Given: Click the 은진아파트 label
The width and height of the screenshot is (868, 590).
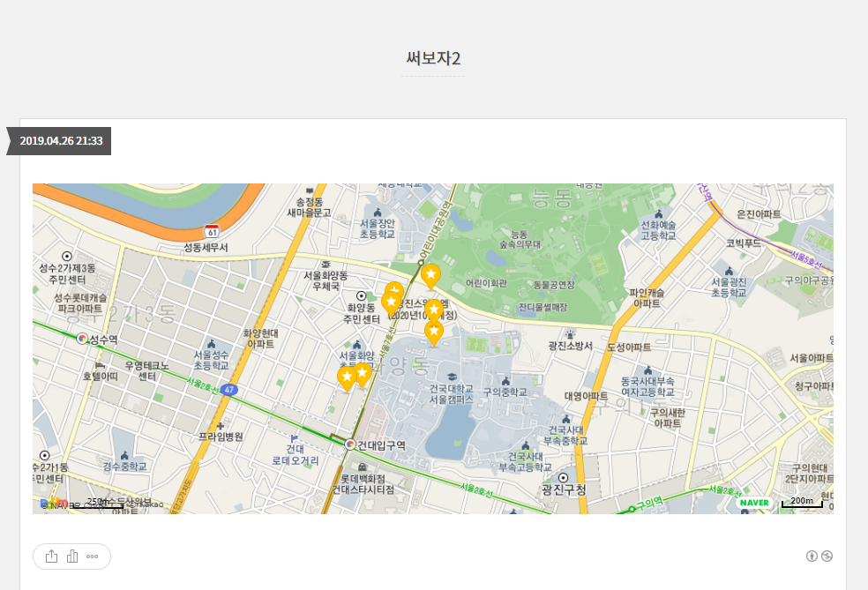Looking at the screenshot, I should (x=759, y=214).
